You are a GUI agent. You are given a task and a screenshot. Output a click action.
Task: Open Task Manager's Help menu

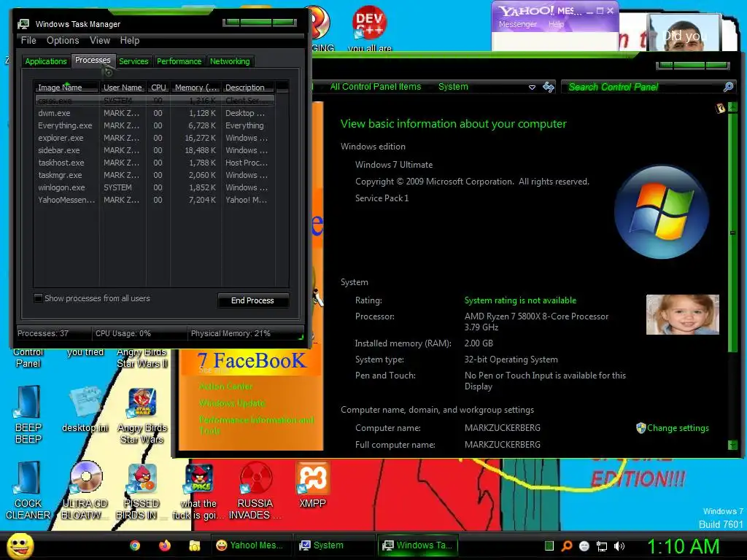tap(130, 41)
